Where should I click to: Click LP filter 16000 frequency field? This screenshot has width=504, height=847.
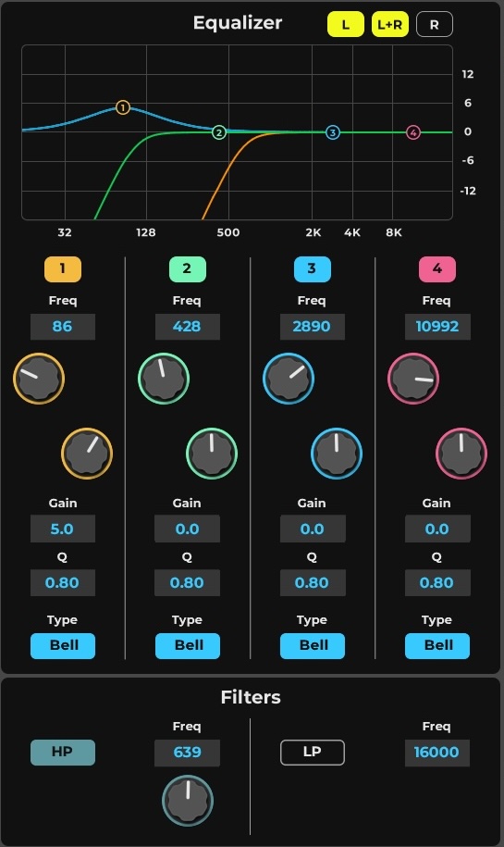[x=437, y=753]
